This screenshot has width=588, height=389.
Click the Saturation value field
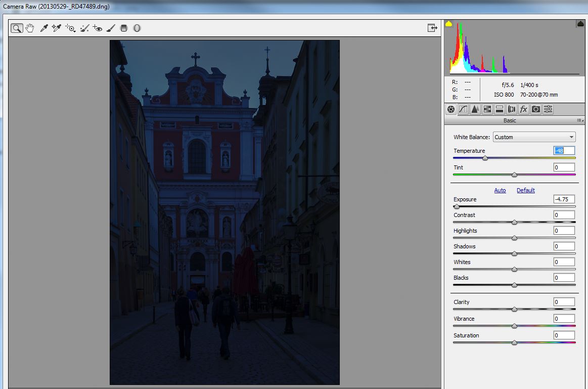[564, 335]
